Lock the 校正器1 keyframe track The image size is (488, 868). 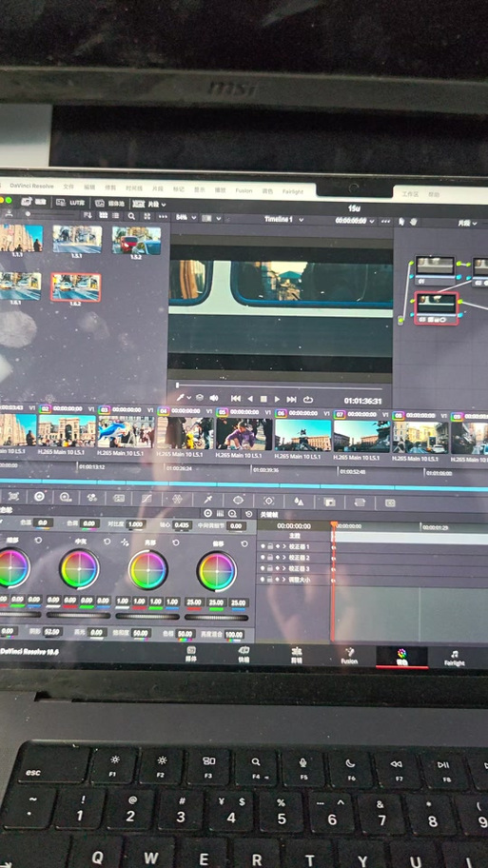pos(270,546)
